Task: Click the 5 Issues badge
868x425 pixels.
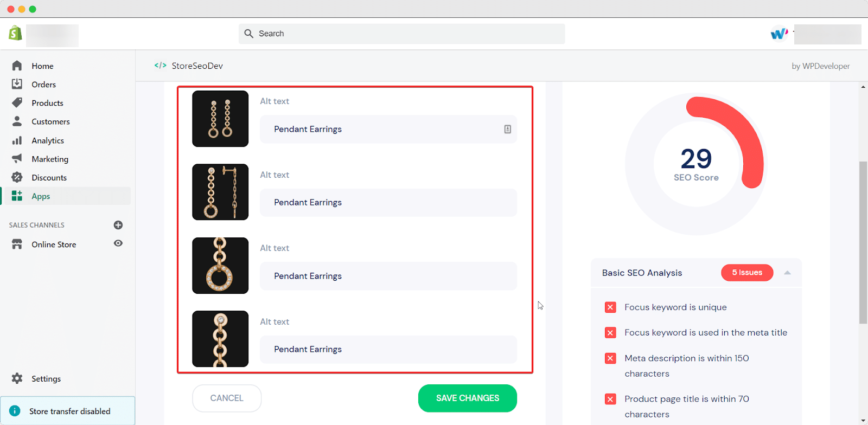Action: click(x=747, y=273)
